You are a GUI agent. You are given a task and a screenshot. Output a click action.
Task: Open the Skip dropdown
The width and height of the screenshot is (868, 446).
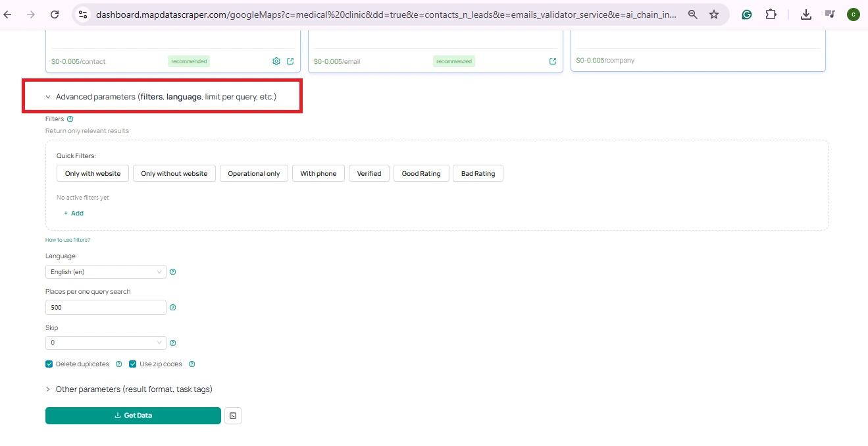pyautogui.click(x=105, y=343)
